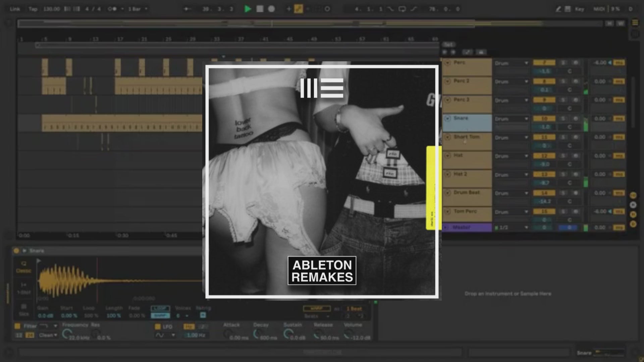This screenshot has height=362, width=644.
Task: Unfold the Drum Beat track
Action: click(x=447, y=193)
